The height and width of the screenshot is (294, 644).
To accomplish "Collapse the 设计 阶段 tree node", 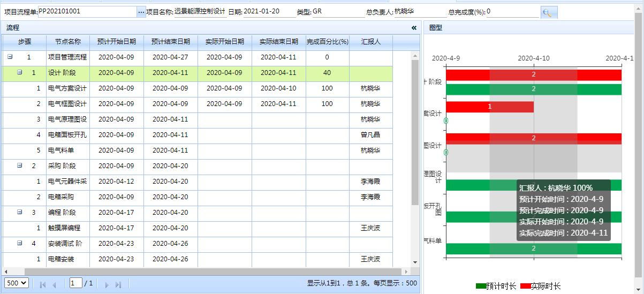I will 20,72.
